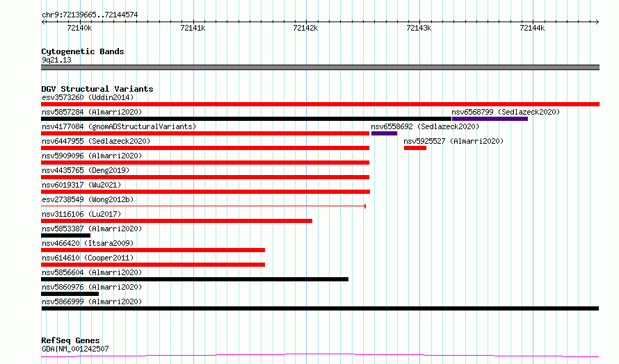Image resolution: width=619 pixels, height=364 pixels.
Task: Click the nsv6568799 (Sedlazeck2020) label
Action: click(506, 112)
